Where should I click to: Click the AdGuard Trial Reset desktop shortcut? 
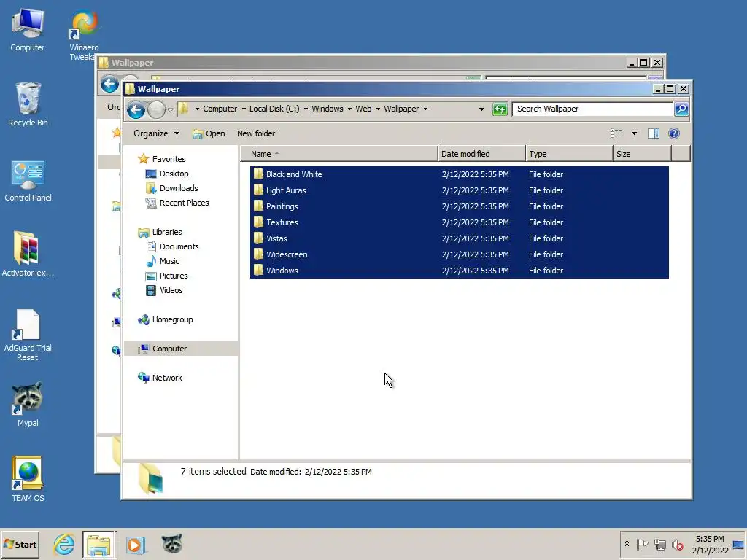point(28,335)
